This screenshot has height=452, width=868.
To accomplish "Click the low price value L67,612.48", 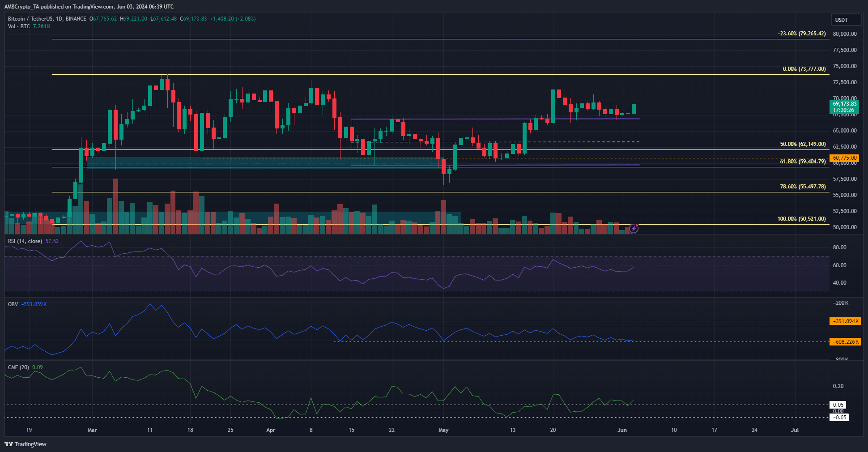I will [163, 19].
